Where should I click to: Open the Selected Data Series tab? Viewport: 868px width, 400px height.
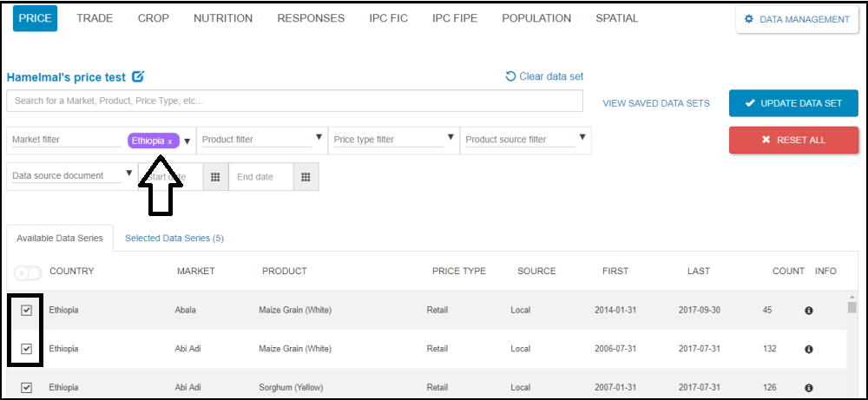[174, 238]
